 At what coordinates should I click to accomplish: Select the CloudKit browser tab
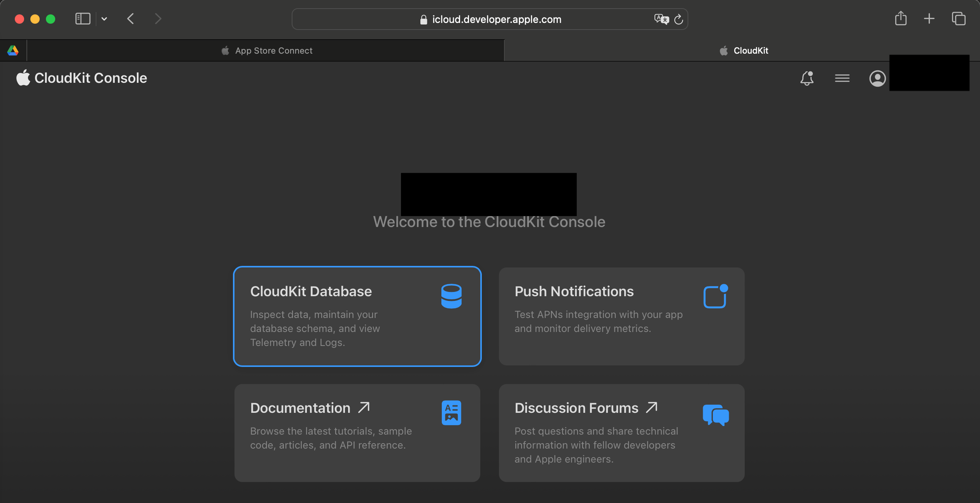pyautogui.click(x=742, y=51)
